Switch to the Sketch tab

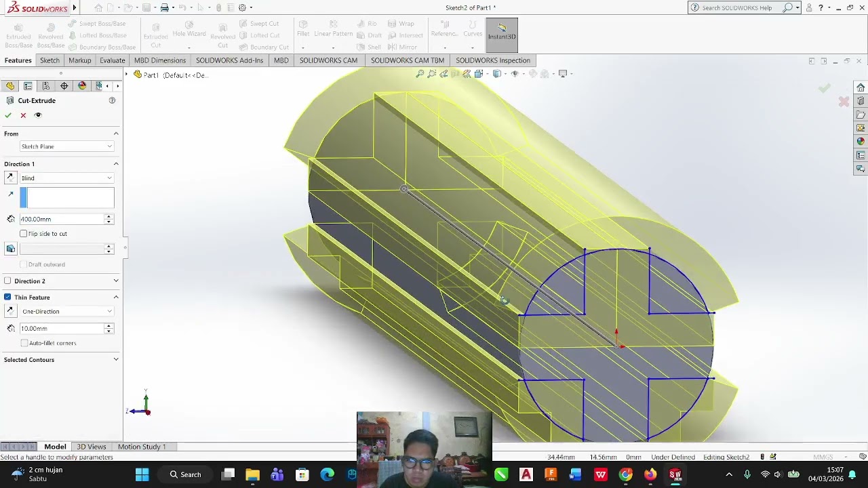click(50, 60)
